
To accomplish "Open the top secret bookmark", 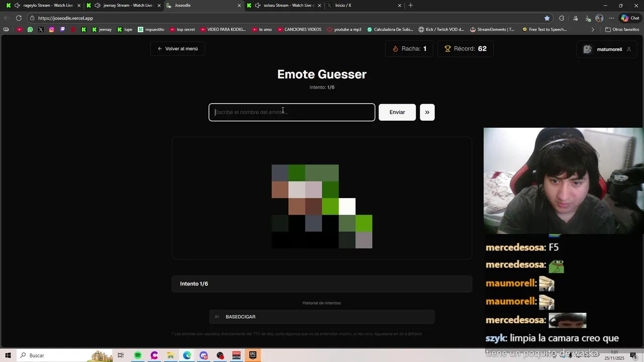I will pyautogui.click(x=183, y=30).
